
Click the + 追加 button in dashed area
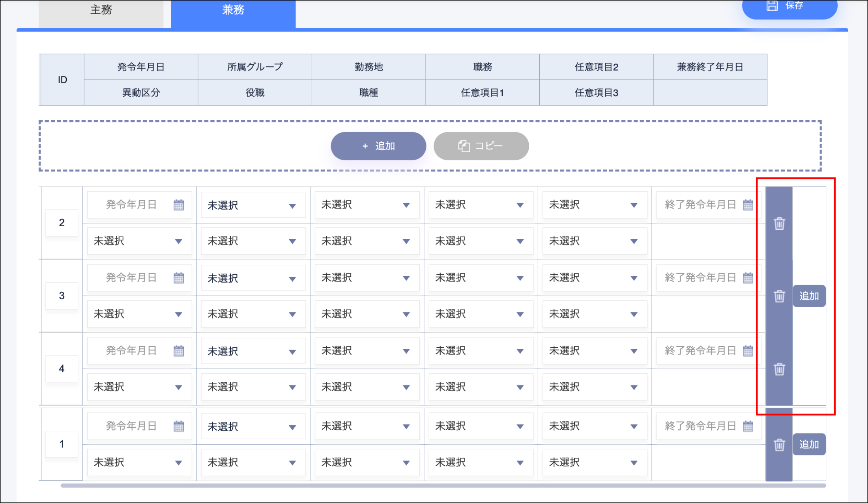coord(378,146)
